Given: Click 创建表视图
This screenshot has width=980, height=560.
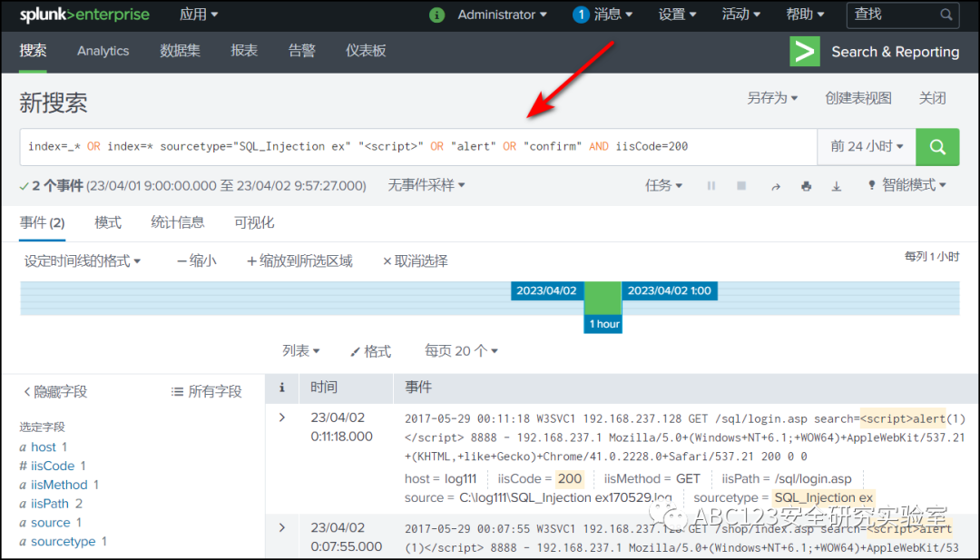Looking at the screenshot, I should click(858, 98).
